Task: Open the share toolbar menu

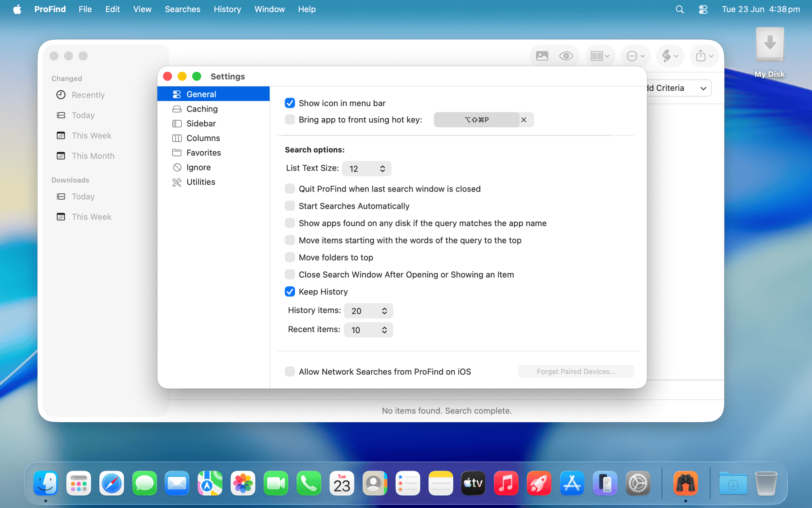Action: click(x=704, y=56)
